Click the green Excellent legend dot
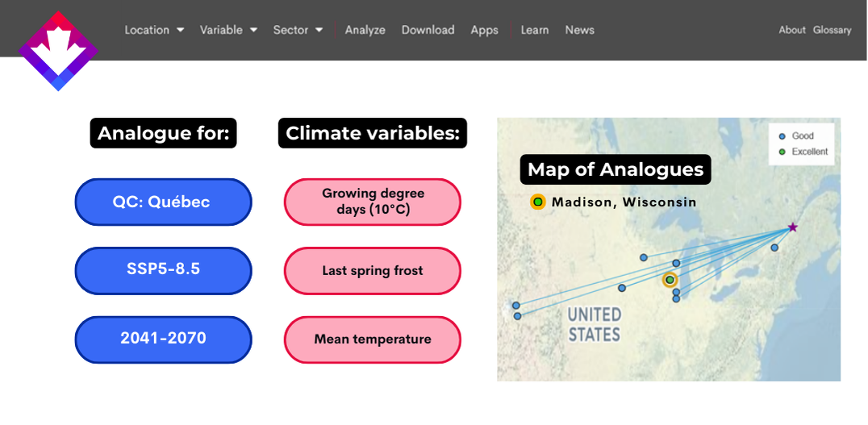 pyautogui.click(x=782, y=152)
